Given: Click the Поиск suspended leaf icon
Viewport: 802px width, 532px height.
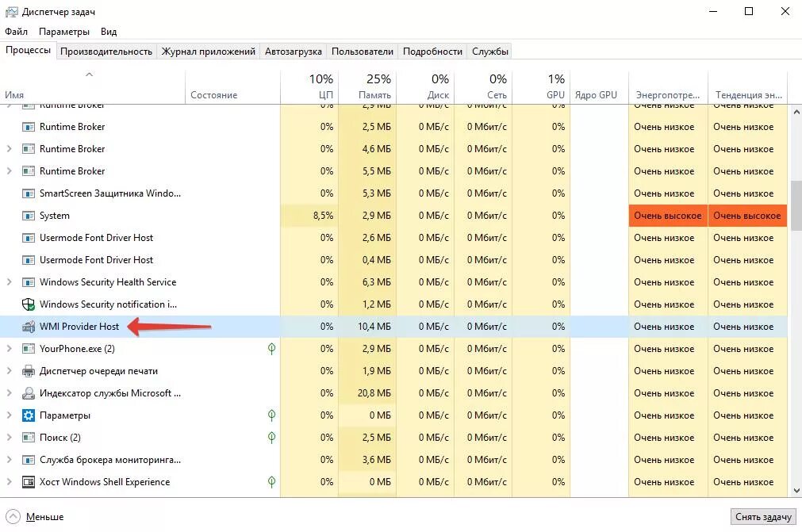Looking at the screenshot, I should 271,438.
